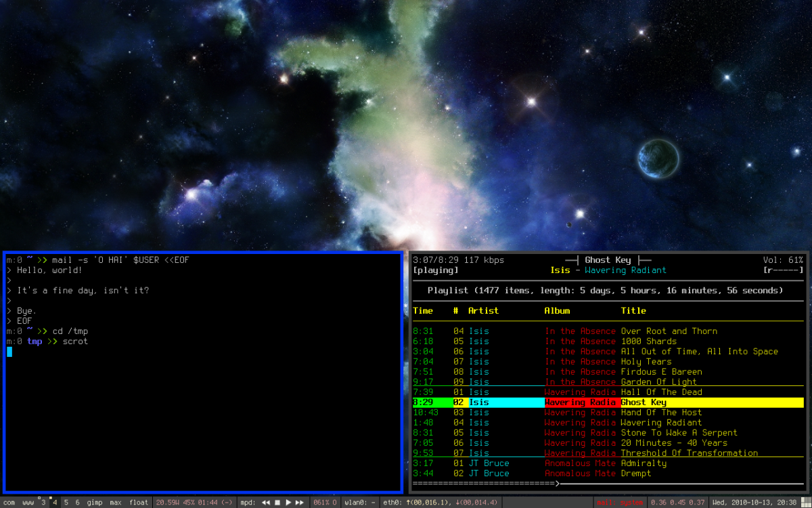Select workspace tag 3

click(x=43, y=503)
